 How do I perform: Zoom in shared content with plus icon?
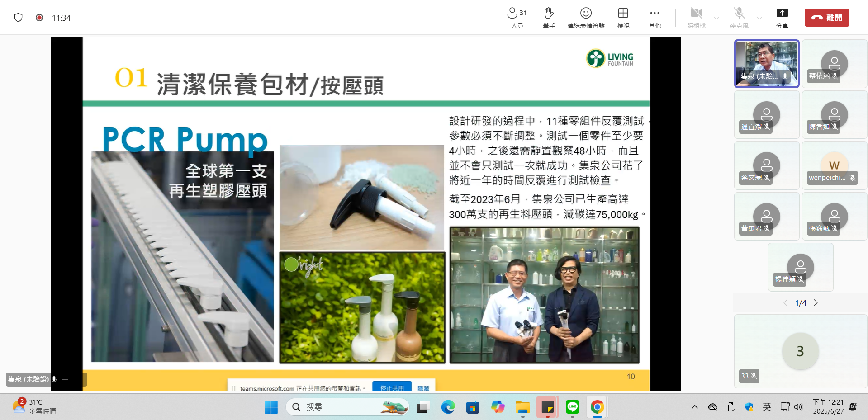pos(78,379)
